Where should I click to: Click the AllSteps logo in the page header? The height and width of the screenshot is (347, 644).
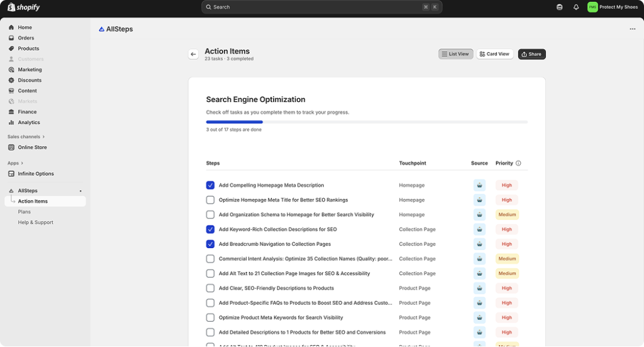[102, 29]
